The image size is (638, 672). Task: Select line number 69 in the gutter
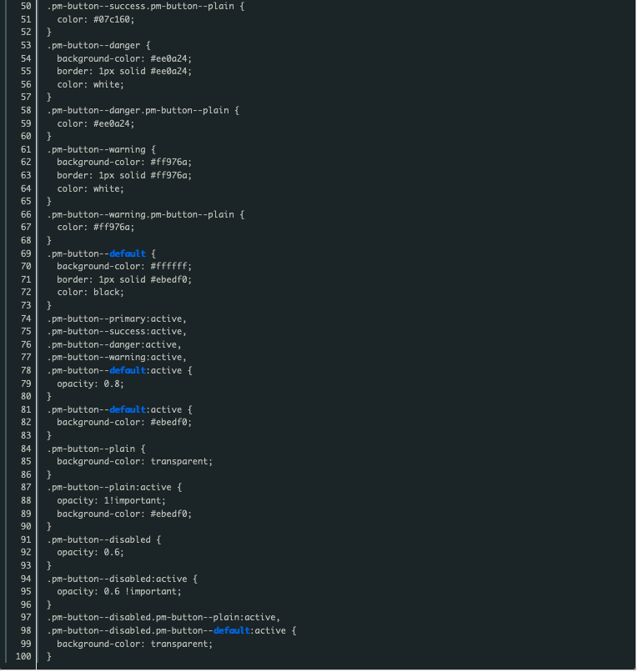26,253
